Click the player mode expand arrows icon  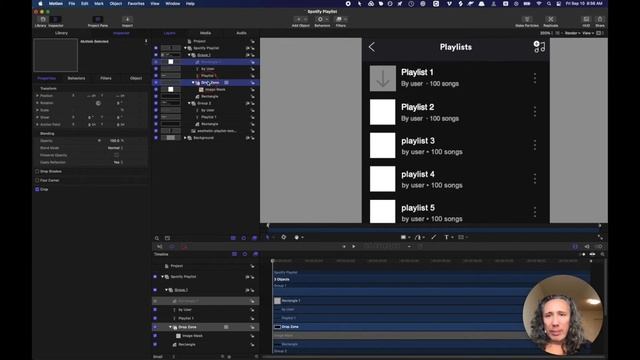tap(600, 237)
